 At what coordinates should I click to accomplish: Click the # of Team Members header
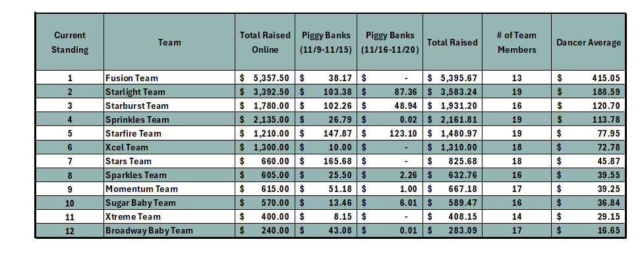517,42
